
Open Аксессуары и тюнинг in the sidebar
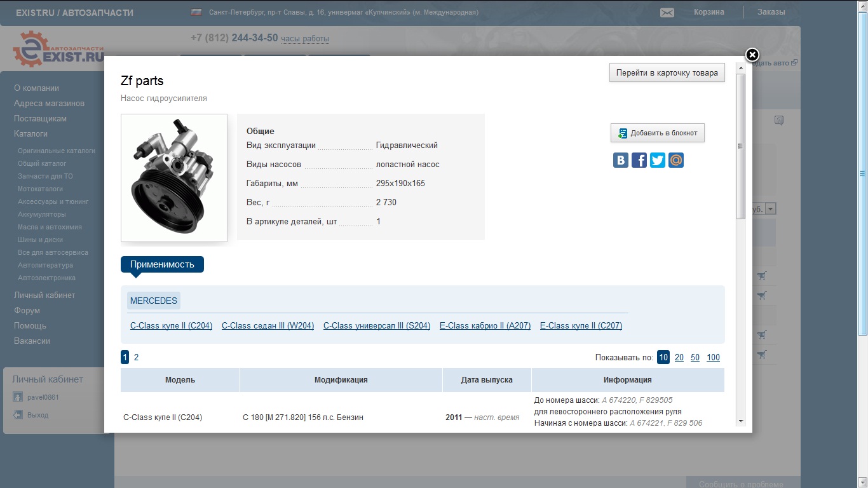point(53,201)
